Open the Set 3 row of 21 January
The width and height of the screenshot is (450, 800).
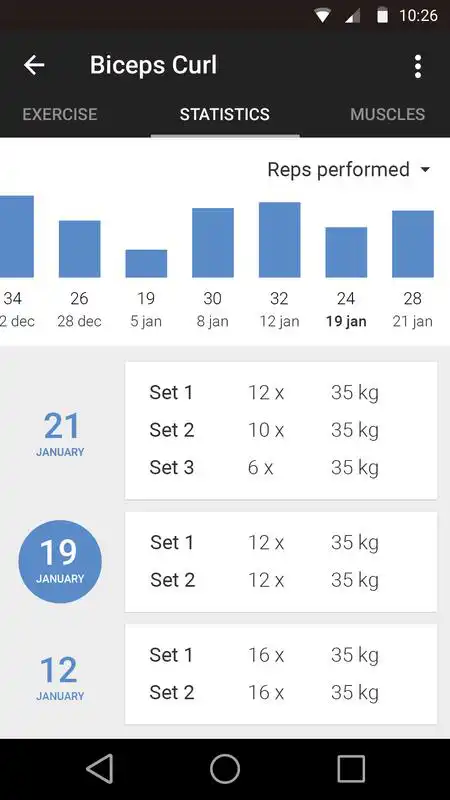pos(281,467)
